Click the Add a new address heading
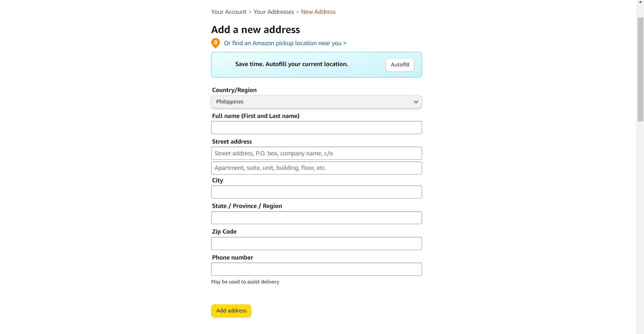 [x=255, y=30]
